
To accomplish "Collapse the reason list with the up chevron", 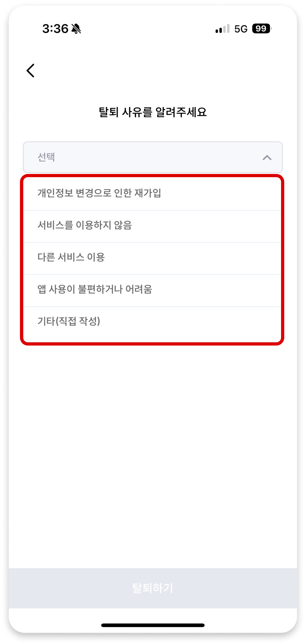I will click(x=267, y=158).
